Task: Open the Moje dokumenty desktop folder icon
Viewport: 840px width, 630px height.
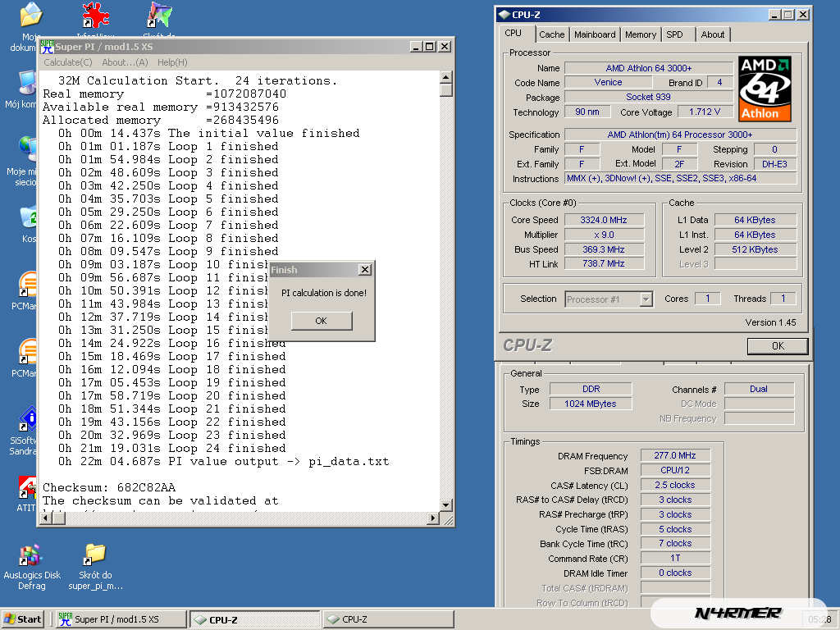Action: tap(31, 15)
